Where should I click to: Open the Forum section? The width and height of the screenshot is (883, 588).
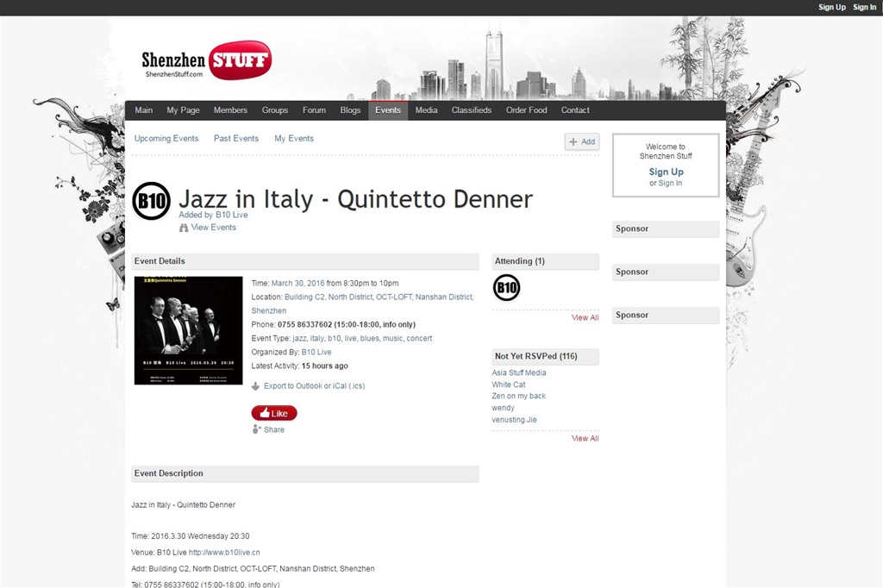point(314,110)
